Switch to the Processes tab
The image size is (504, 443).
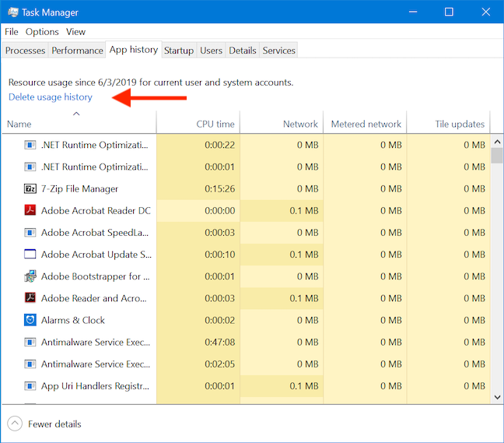[25, 51]
